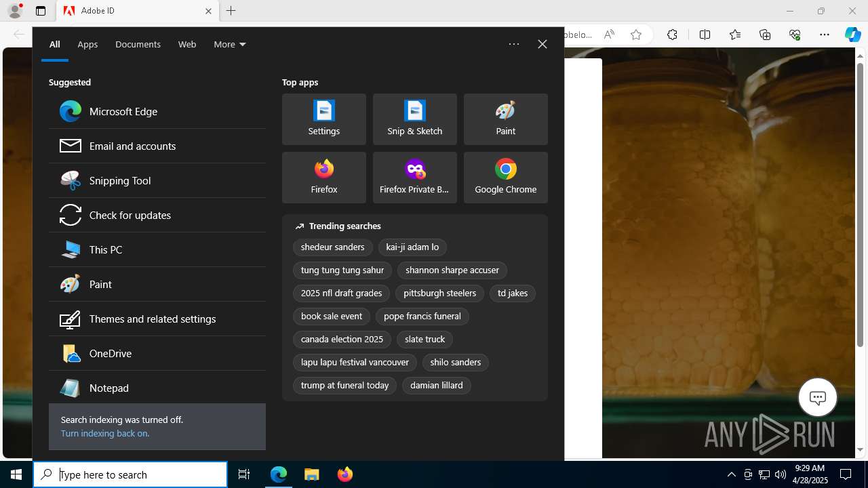Switch to the Apps search tab
Viewport: 868px width, 488px height.
click(x=87, y=44)
